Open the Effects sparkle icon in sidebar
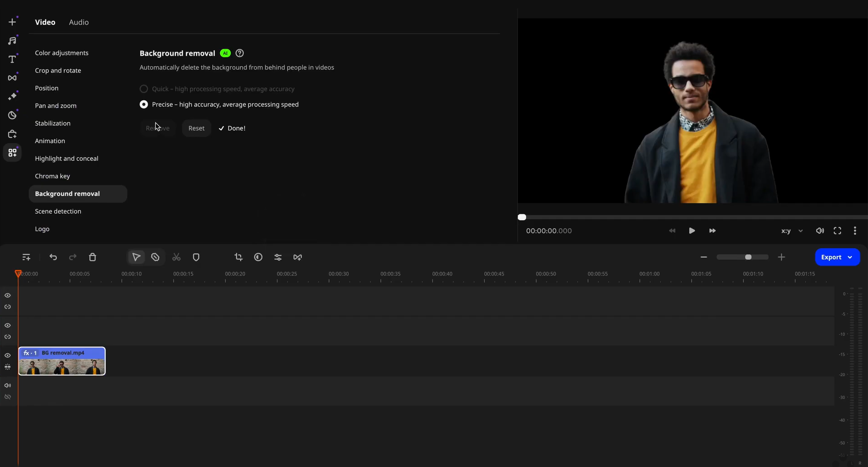 (x=13, y=95)
